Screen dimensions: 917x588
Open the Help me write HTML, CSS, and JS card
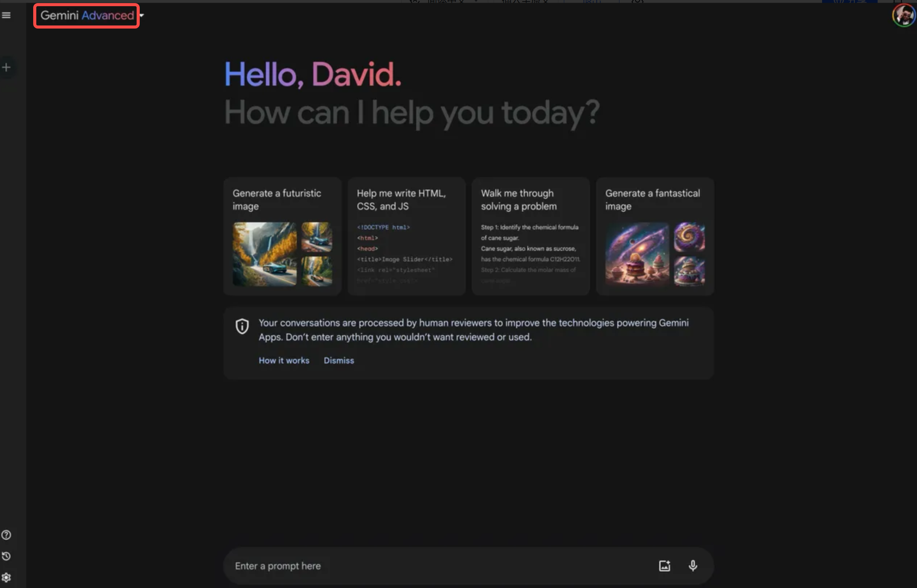[406, 237]
